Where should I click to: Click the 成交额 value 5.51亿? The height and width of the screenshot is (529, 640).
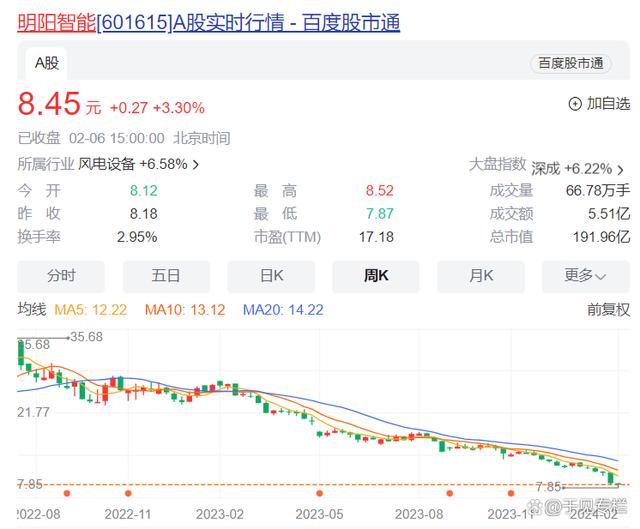point(609,214)
